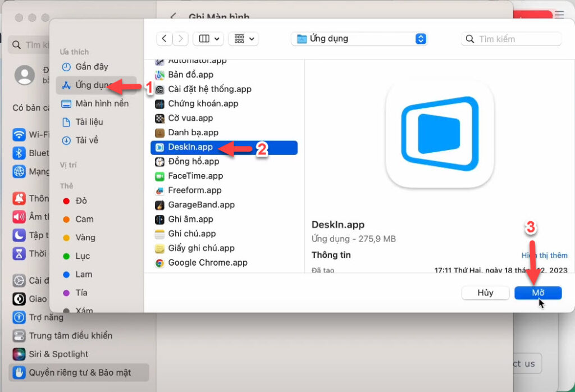
Task: Click the Mở button
Action: 538,293
